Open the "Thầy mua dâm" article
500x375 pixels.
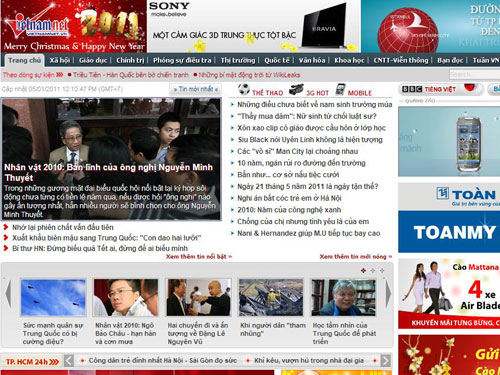(307, 116)
